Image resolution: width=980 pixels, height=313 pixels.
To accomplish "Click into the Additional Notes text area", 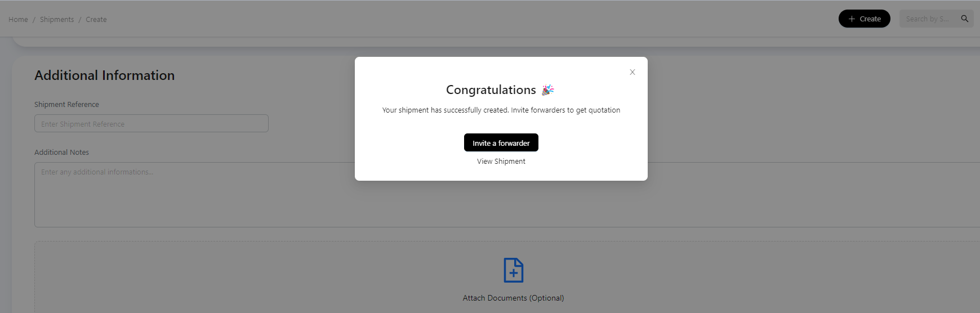I will click(191, 194).
